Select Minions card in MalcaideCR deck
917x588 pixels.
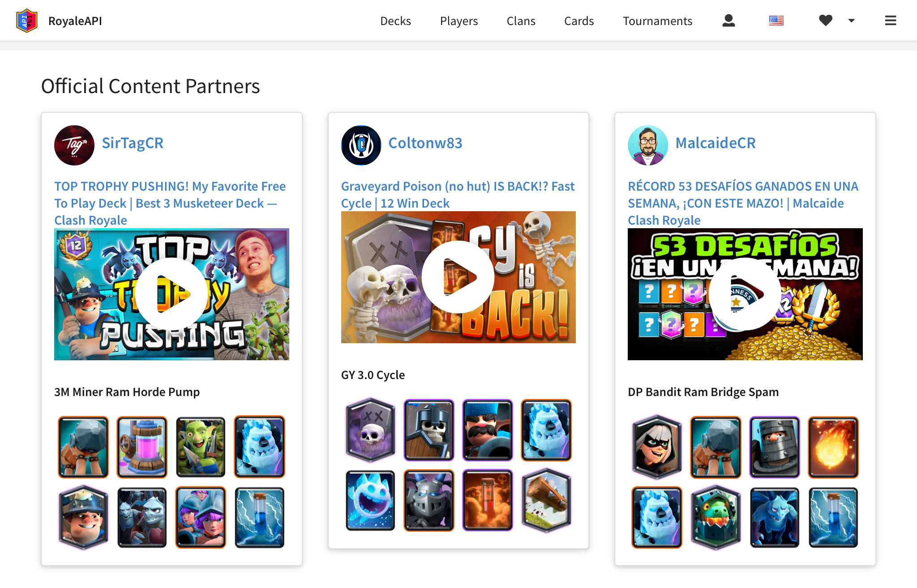(x=774, y=518)
